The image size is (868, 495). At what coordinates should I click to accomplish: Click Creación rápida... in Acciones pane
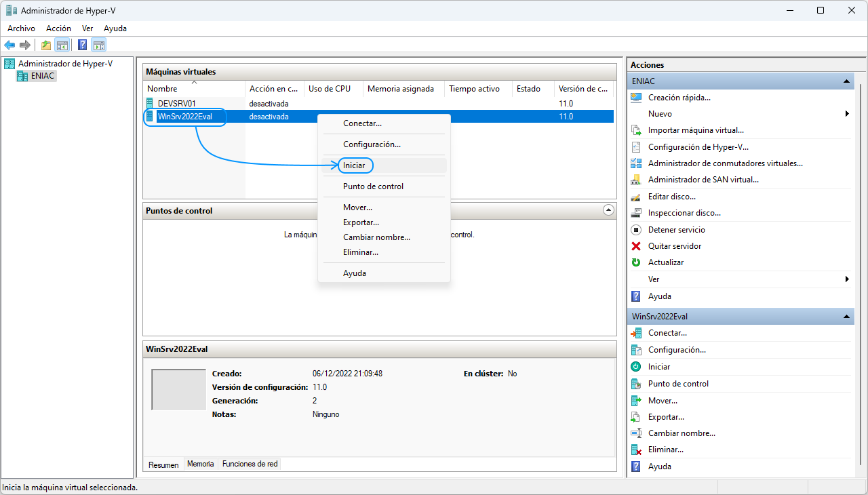pyautogui.click(x=679, y=98)
